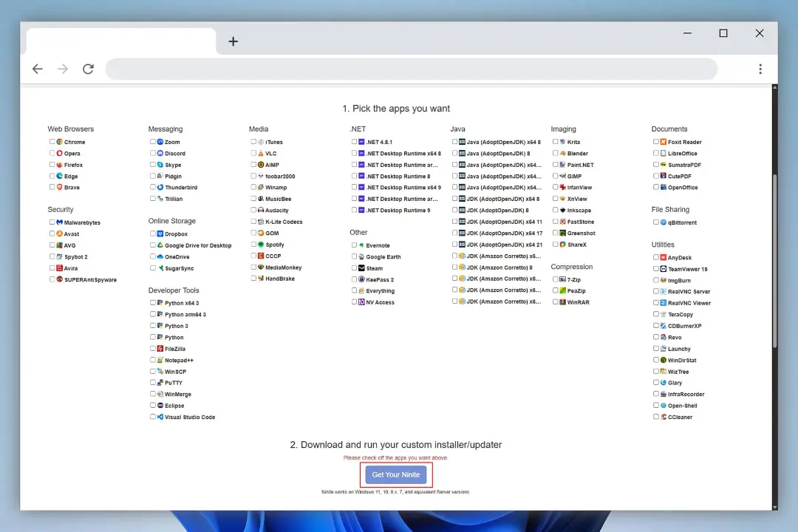Click the Paint.NET label
The height and width of the screenshot is (532, 798).
tap(580, 165)
